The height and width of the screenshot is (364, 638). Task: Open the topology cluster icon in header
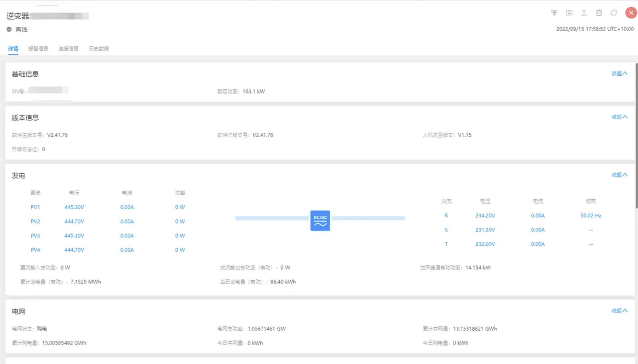[554, 13]
